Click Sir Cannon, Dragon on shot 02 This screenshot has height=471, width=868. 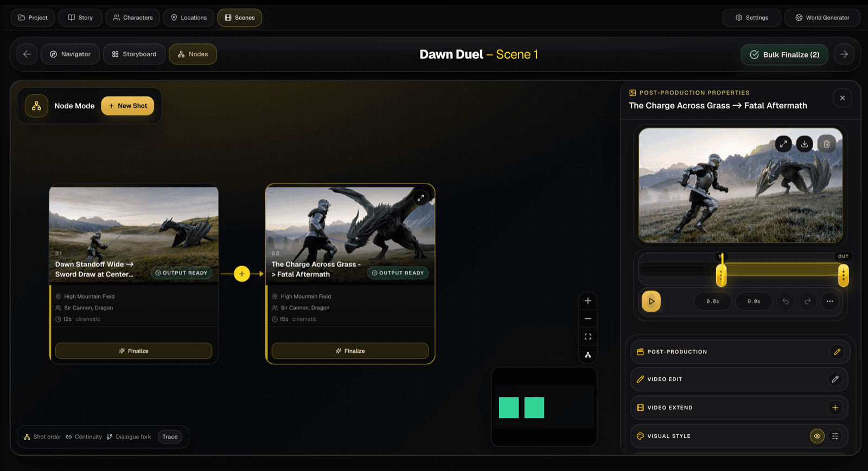(305, 308)
